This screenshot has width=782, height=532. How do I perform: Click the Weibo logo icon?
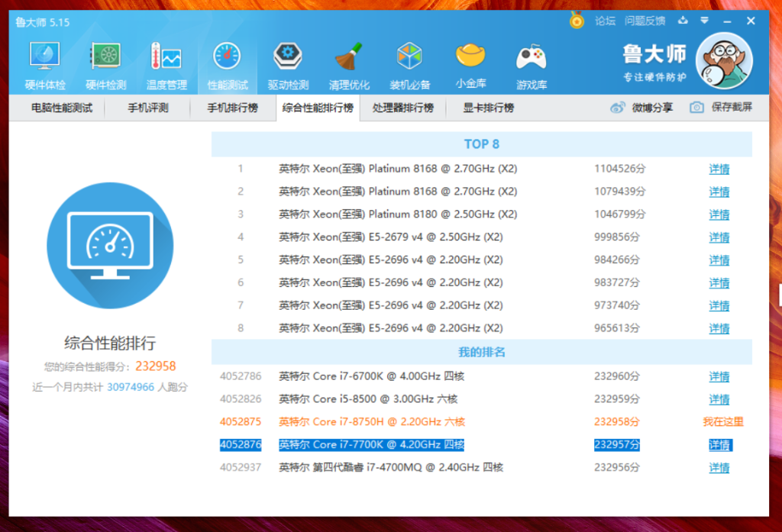click(x=617, y=107)
